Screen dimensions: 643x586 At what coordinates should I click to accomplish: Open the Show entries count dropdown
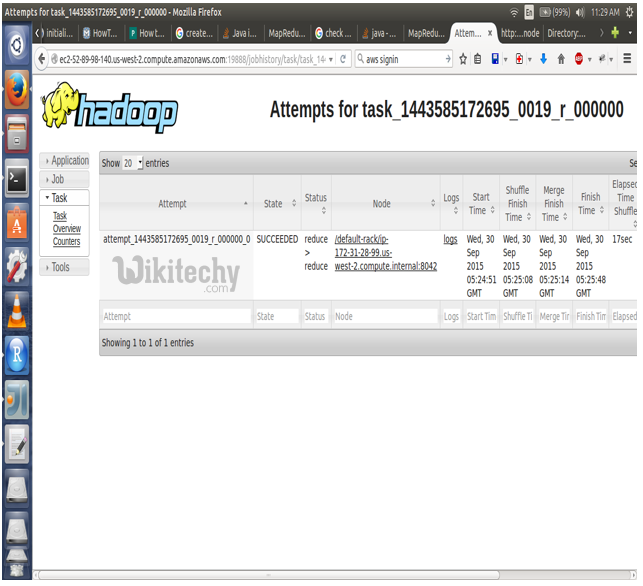click(x=132, y=163)
